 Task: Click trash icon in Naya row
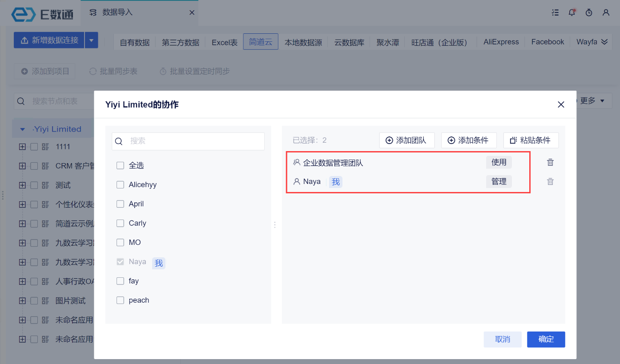coord(550,181)
